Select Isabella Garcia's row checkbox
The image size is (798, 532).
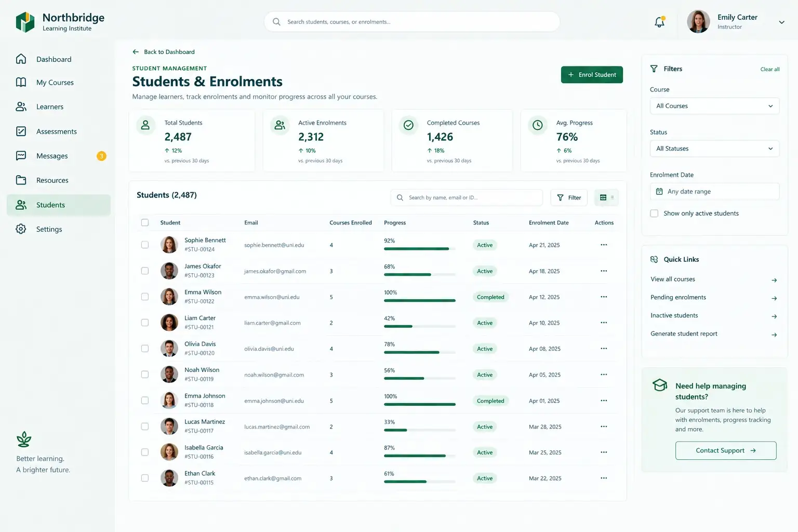(145, 452)
